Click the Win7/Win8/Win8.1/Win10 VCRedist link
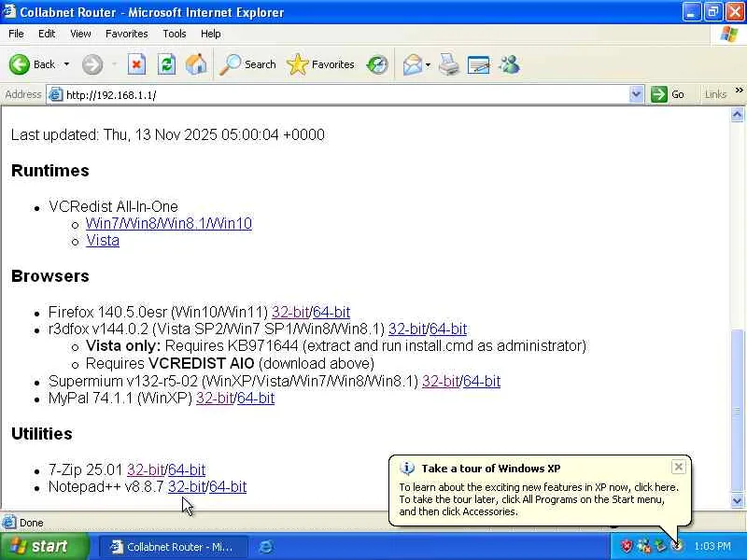Screen dimensions: 747x560 pyautogui.click(x=169, y=223)
